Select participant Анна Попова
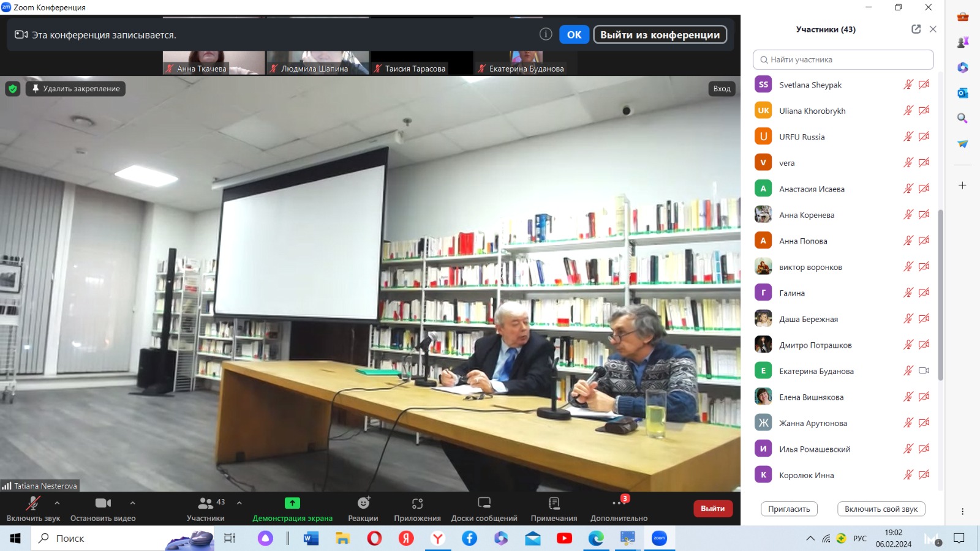 pyautogui.click(x=843, y=241)
